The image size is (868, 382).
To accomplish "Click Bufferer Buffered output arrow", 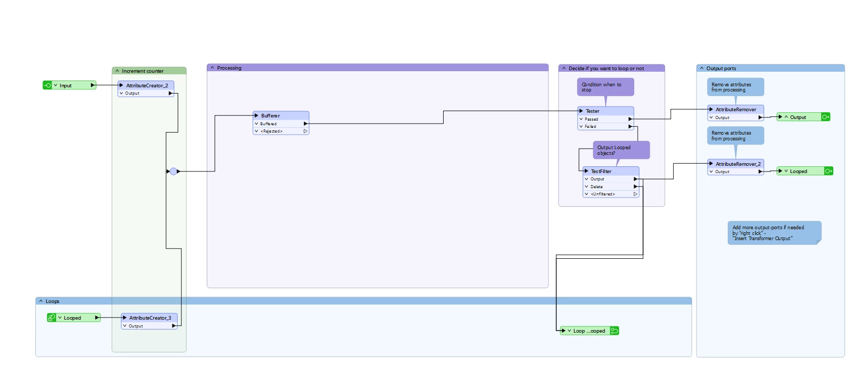I will (305, 124).
